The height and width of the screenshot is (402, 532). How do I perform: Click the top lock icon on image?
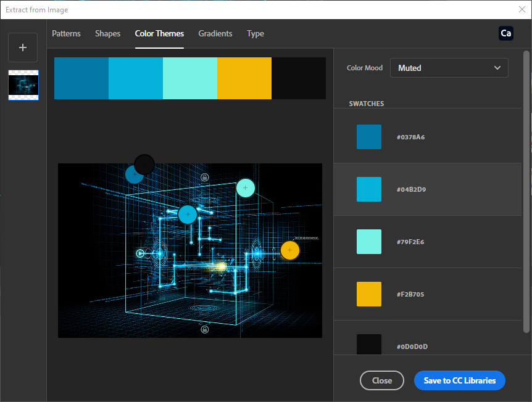(204, 177)
